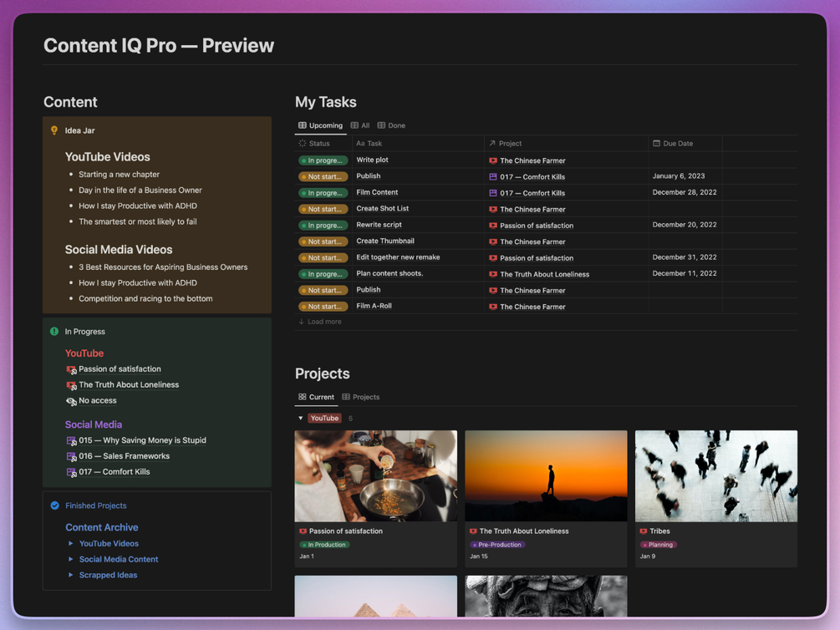Click the Load more down-arrow icon
Screen dimensions: 840x630
tap(302, 322)
